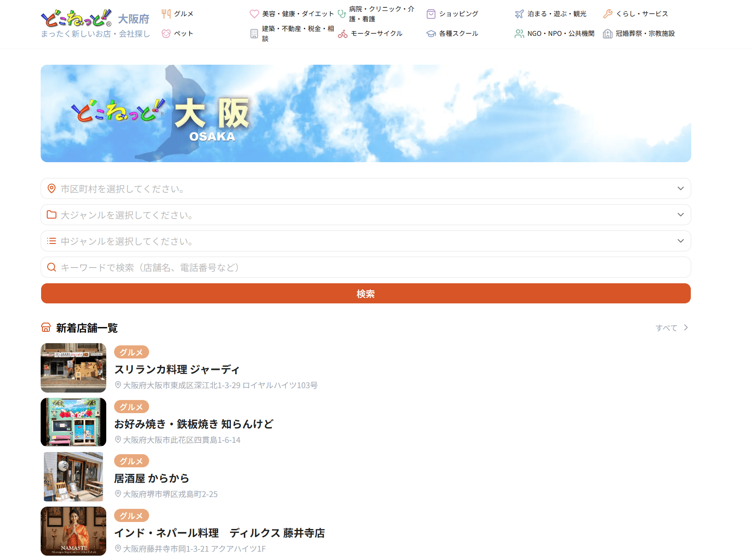This screenshot has width=752, height=560.
Task: Click the 知らんけど shop thumbnail
Action: point(73,422)
